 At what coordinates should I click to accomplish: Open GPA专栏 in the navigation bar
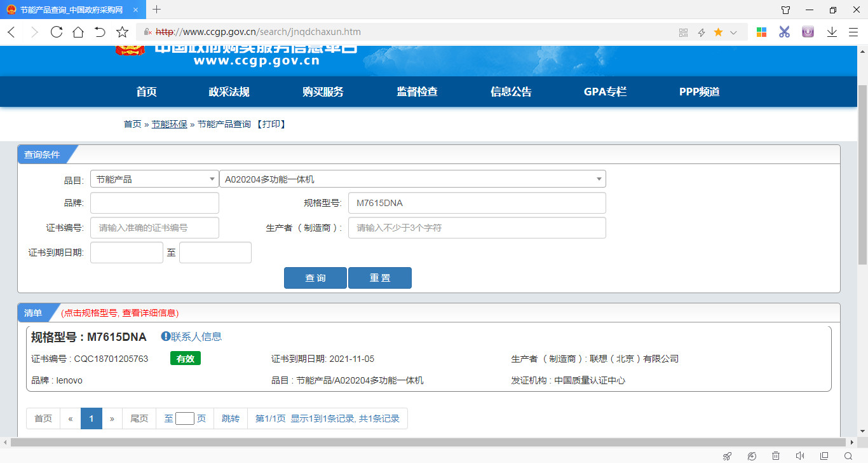[605, 92]
